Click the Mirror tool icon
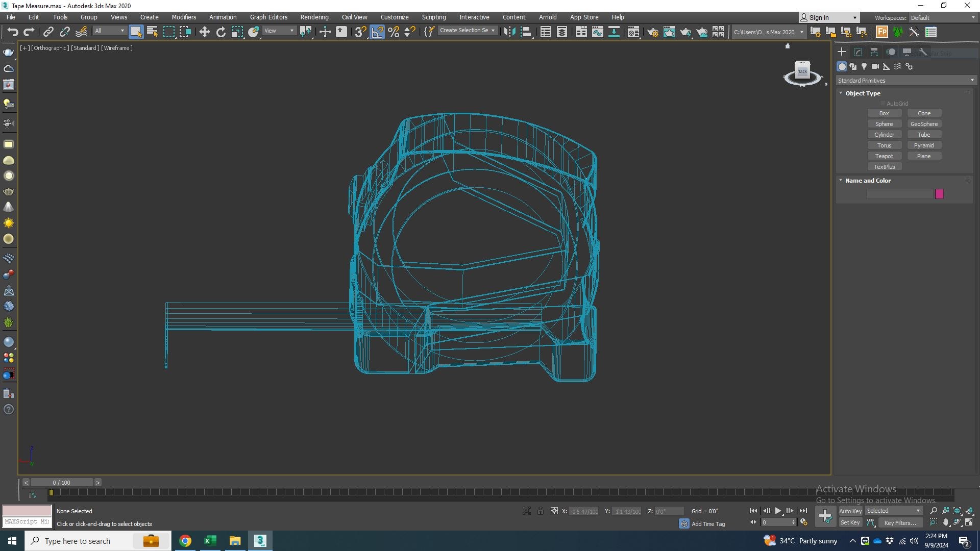 509,32
